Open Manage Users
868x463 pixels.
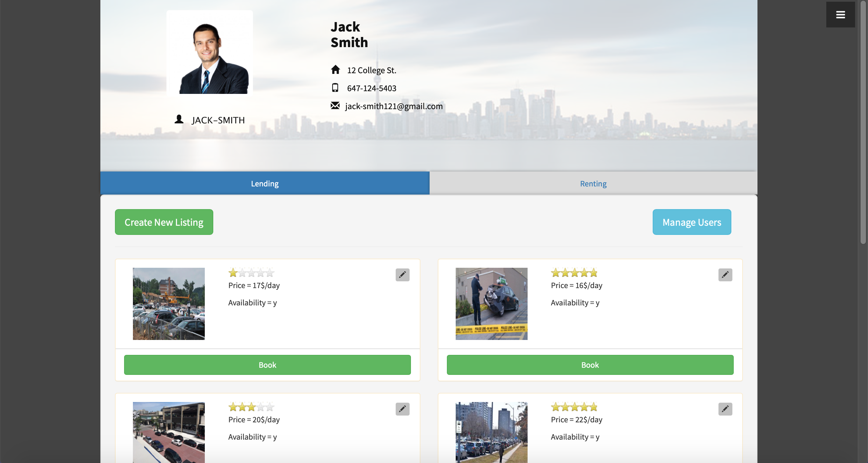click(x=692, y=222)
